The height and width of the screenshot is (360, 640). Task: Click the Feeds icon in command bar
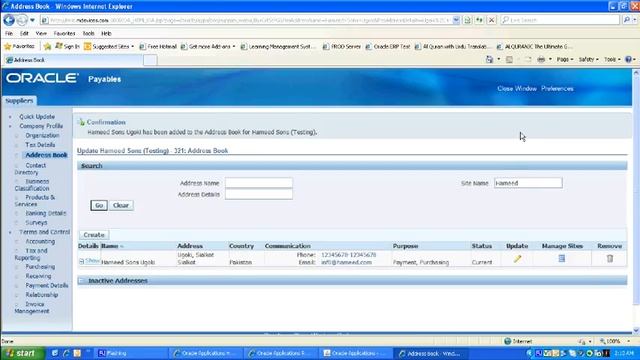(509, 60)
